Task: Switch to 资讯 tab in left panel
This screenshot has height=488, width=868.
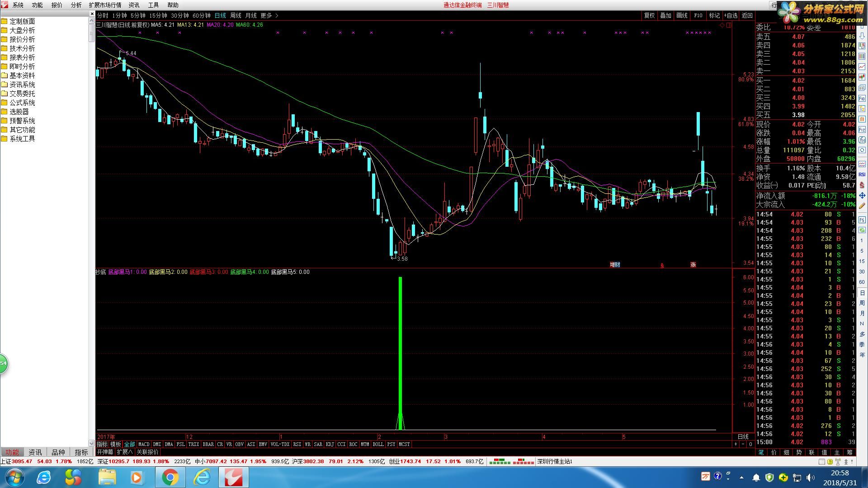Action: [x=35, y=452]
